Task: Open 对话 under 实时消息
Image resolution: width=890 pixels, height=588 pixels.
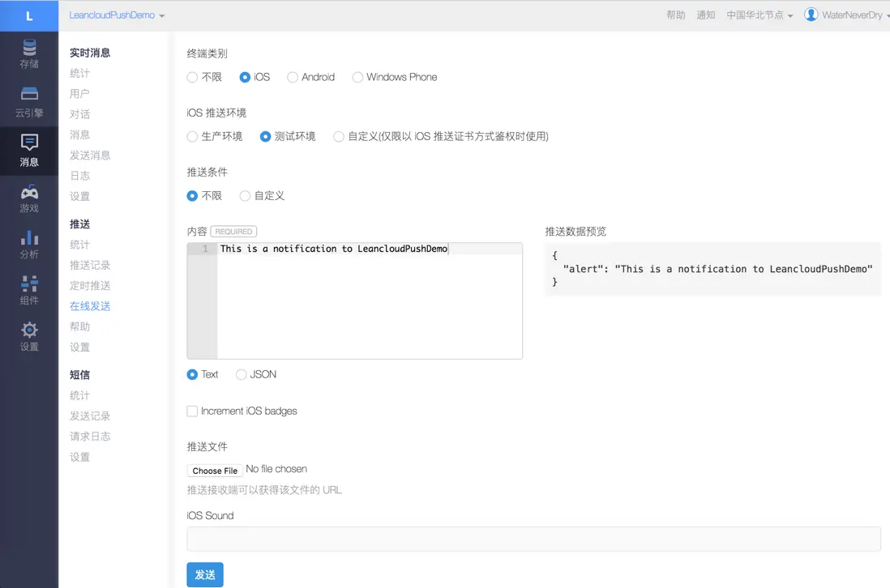Action: coord(79,114)
